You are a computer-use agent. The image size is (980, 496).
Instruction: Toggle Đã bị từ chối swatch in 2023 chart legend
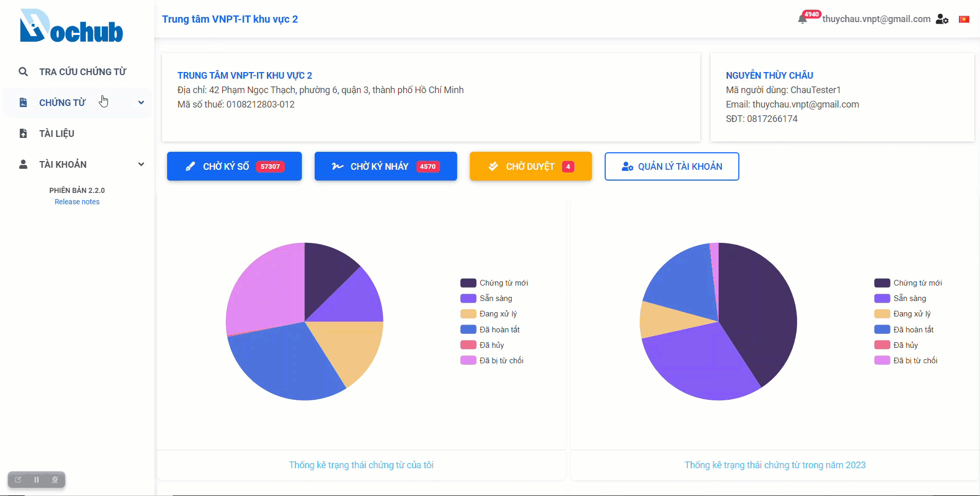[882, 360]
